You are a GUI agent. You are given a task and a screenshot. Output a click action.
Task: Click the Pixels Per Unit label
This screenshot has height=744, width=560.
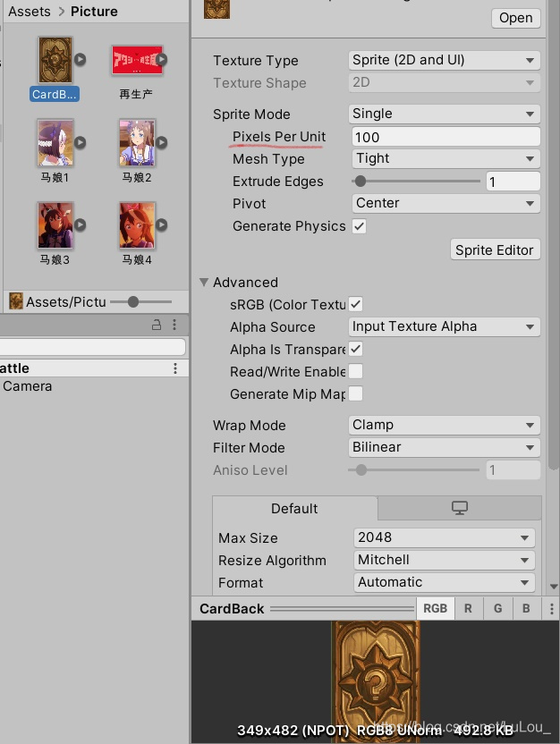coord(279,137)
